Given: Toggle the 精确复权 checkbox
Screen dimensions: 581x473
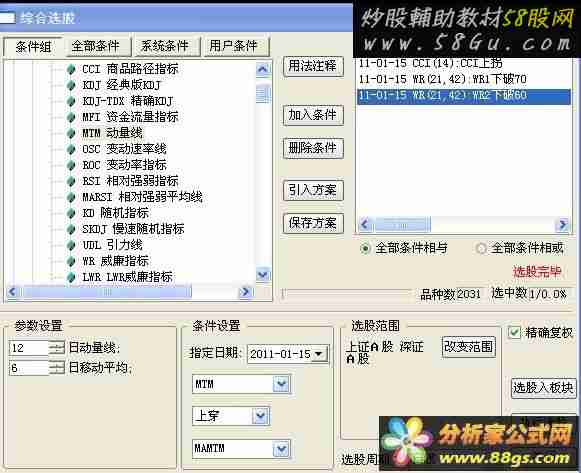Looking at the screenshot, I should (514, 332).
